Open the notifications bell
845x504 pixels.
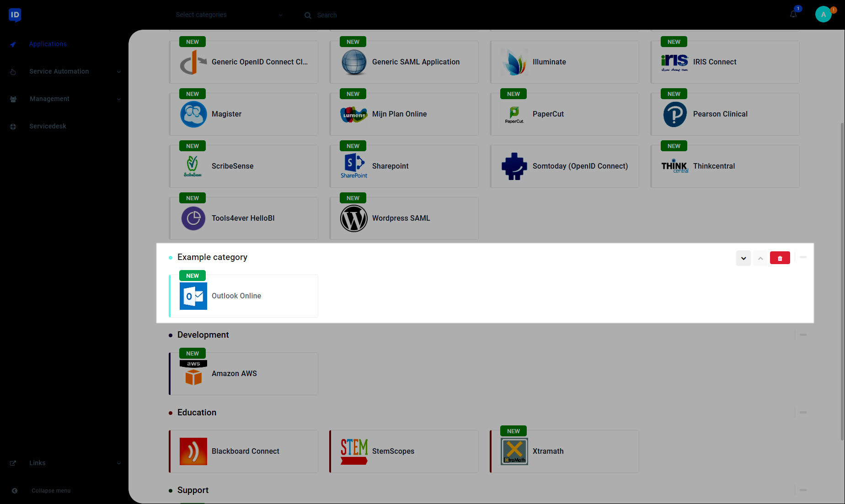click(x=793, y=14)
